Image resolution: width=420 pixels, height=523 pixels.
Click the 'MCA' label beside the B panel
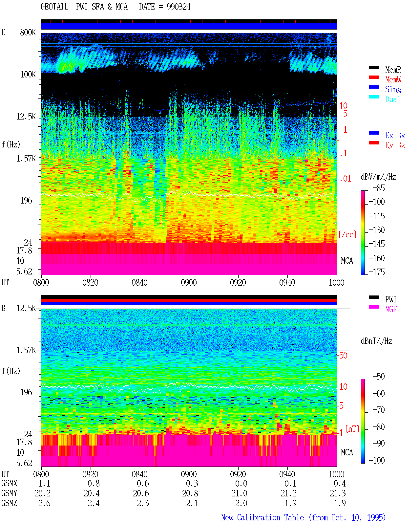click(x=347, y=452)
